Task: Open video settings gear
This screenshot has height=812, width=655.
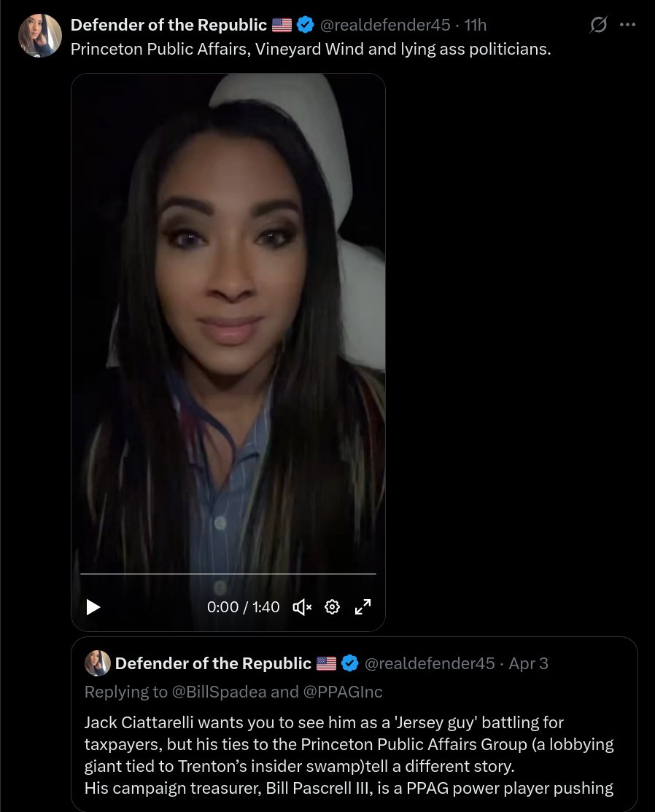Action: [x=332, y=607]
